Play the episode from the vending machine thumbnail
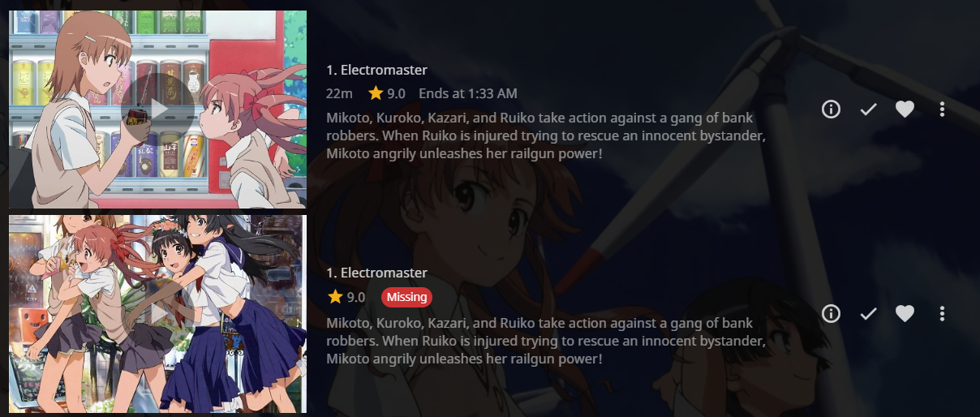980x417 pixels. (x=157, y=109)
